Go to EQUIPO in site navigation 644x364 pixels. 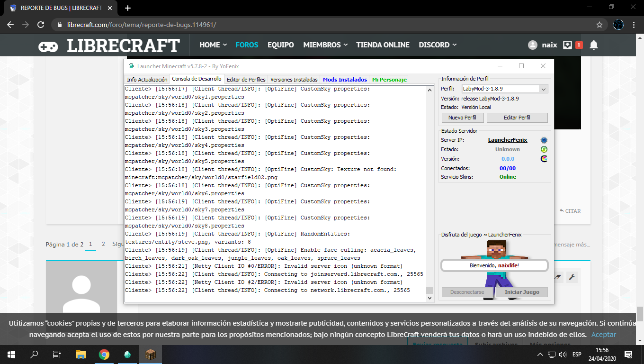pyautogui.click(x=281, y=45)
